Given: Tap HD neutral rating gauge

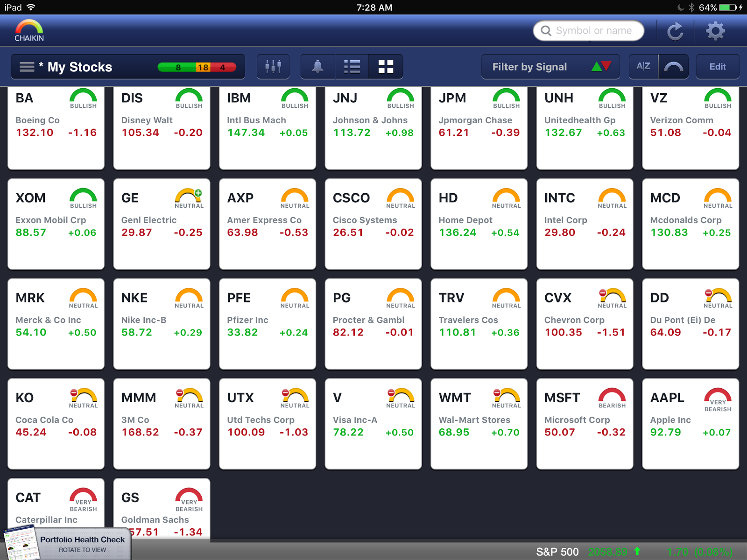Looking at the screenshot, I should click(x=507, y=198).
